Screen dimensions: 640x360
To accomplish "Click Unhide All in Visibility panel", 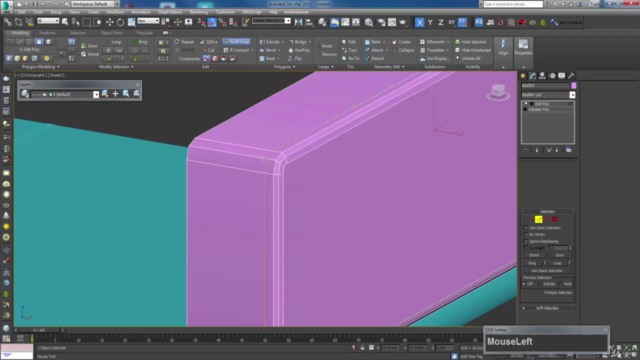I will pos(468,58).
